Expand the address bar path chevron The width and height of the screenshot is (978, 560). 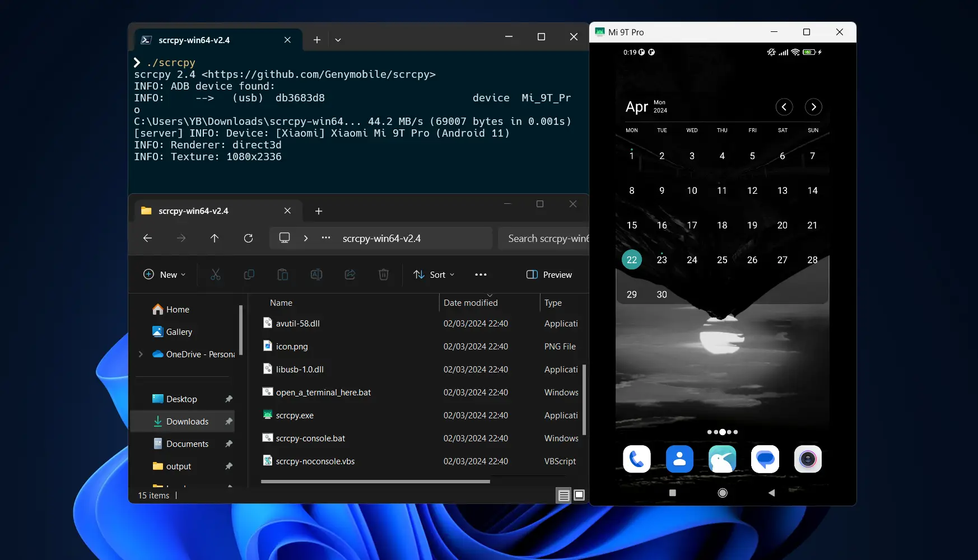pyautogui.click(x=306, y=238)
